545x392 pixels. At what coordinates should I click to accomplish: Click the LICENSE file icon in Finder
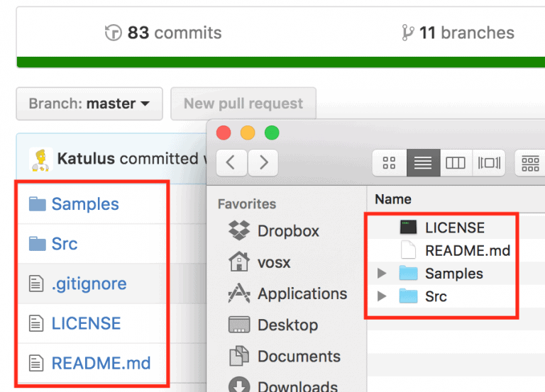click(409, 227)
